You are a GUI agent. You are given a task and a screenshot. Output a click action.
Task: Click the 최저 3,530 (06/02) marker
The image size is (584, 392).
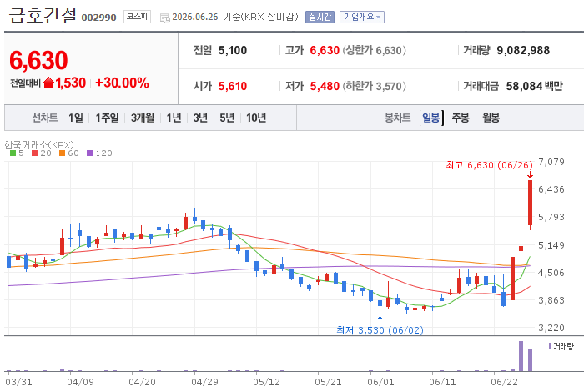pos(380,330)
